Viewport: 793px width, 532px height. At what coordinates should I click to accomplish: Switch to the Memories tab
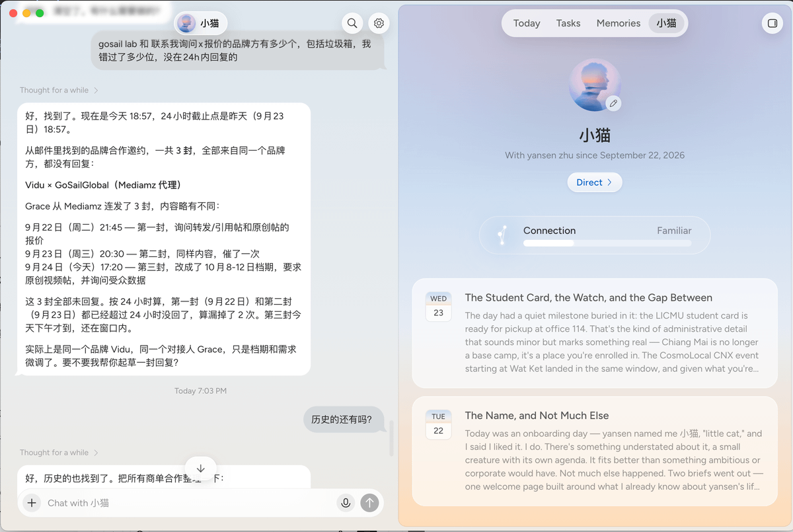click(x=619, y=23)
